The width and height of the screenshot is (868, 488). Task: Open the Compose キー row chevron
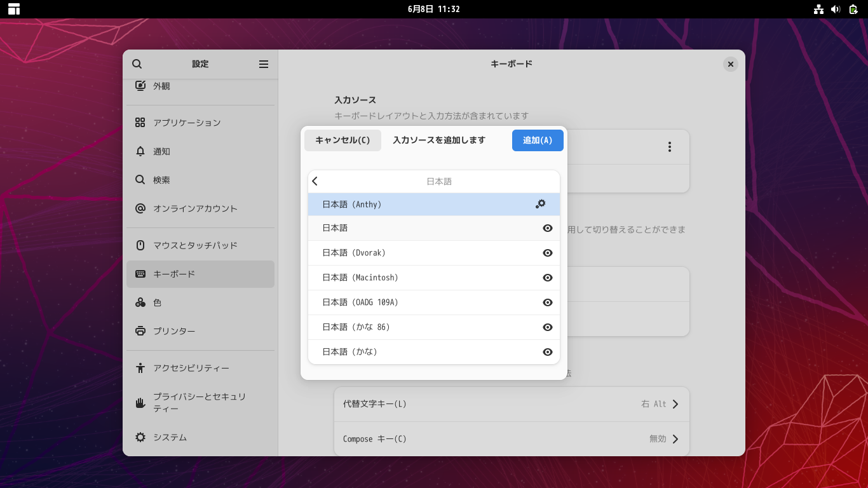pyautogui.click(x=675, y=439)
